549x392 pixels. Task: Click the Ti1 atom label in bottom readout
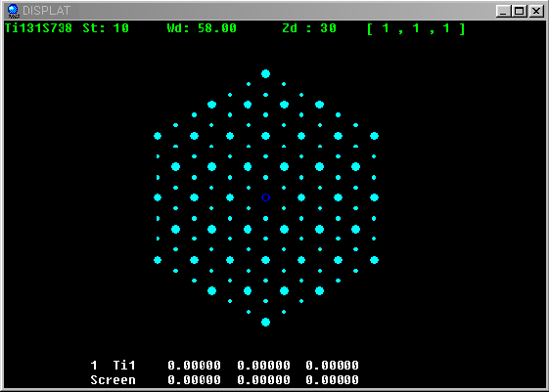coord(124,365)
